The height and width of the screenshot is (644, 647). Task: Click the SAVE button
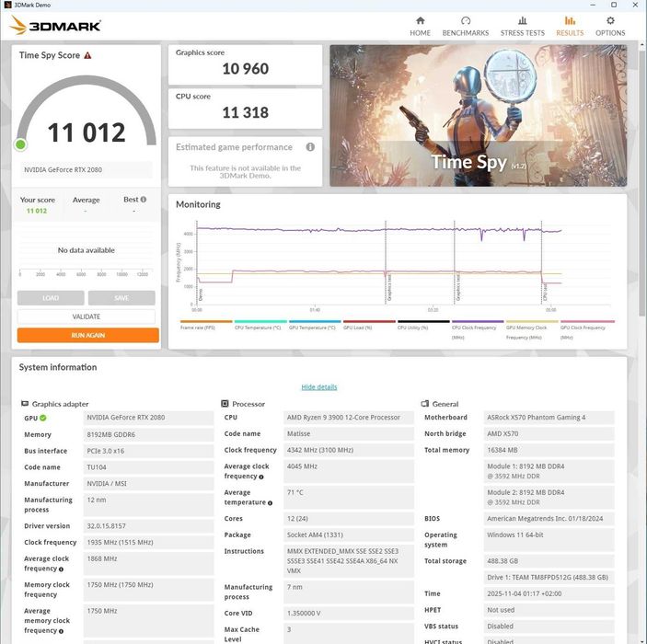click(x=121, y=298)
